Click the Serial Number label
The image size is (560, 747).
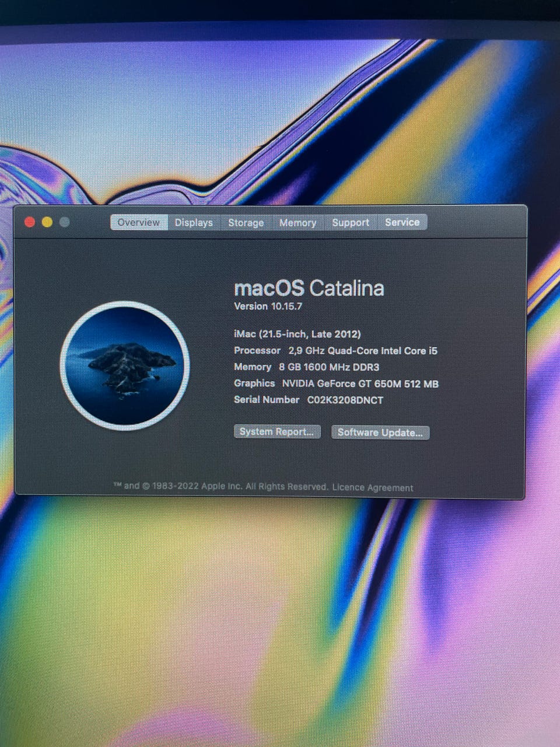[x=267, y=400]
